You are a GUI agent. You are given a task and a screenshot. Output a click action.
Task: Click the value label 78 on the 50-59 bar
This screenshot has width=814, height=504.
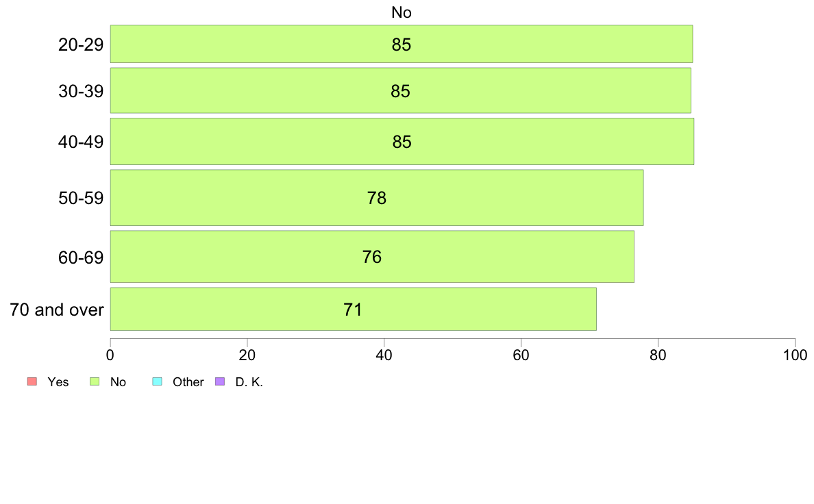(377, 199)
